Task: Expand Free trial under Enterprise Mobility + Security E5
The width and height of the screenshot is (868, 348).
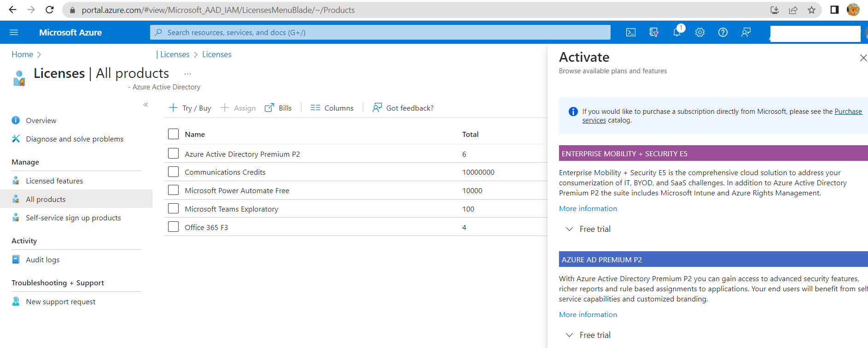Action: [x=588, y=229]
